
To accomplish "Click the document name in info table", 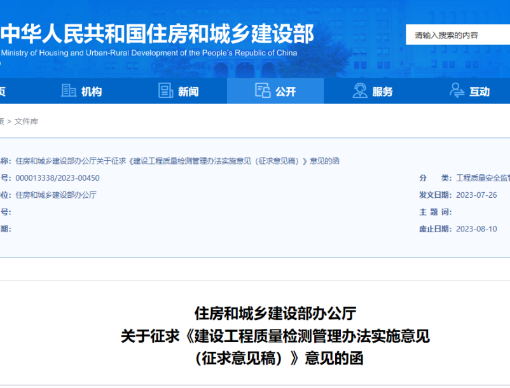I will pos(177,161).
